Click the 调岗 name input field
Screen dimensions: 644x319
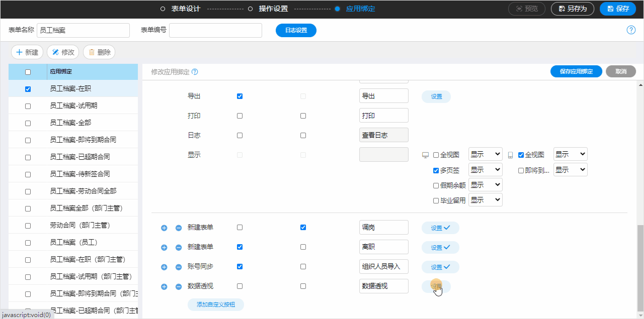click(x=384, y=227)
